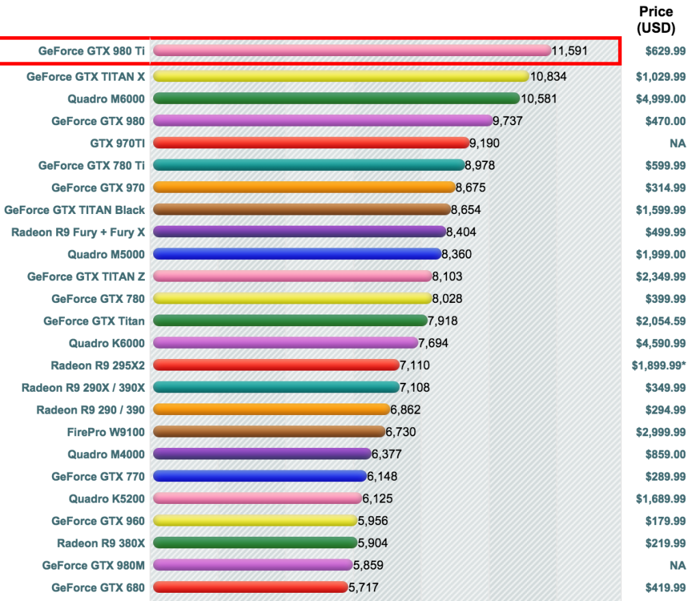The height and width of the screenshot is (601, 700).
Task: Select the $179.99 price for GTX 960
Action: click(x=664, y=521)
